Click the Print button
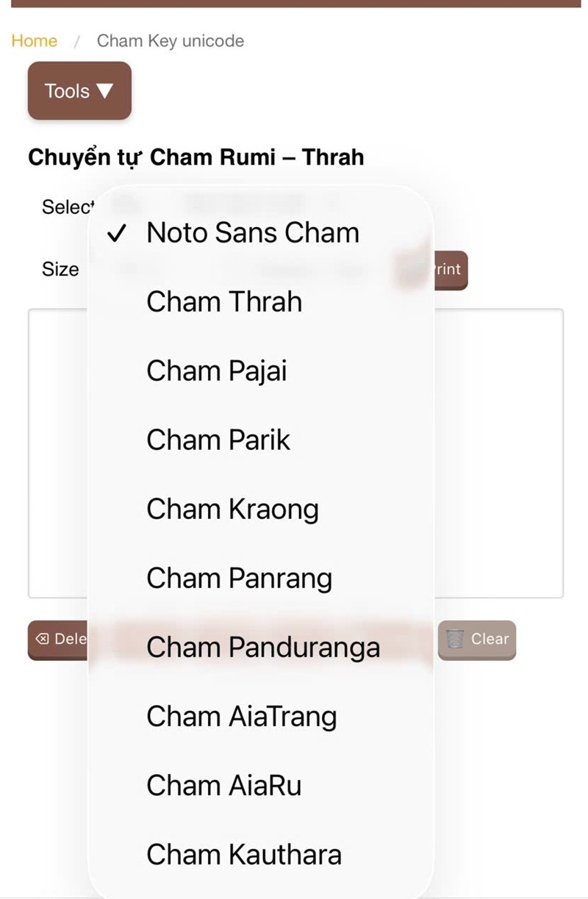 (448, 270)
